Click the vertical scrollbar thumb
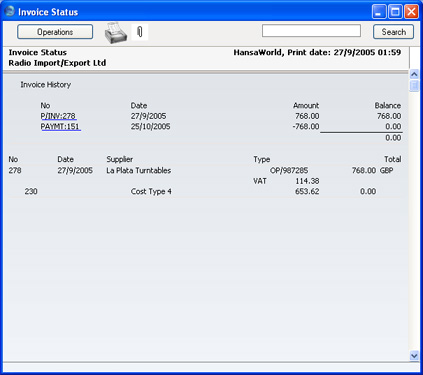The height and width of the screenshot is (375, 423). [x=414, y=85]
